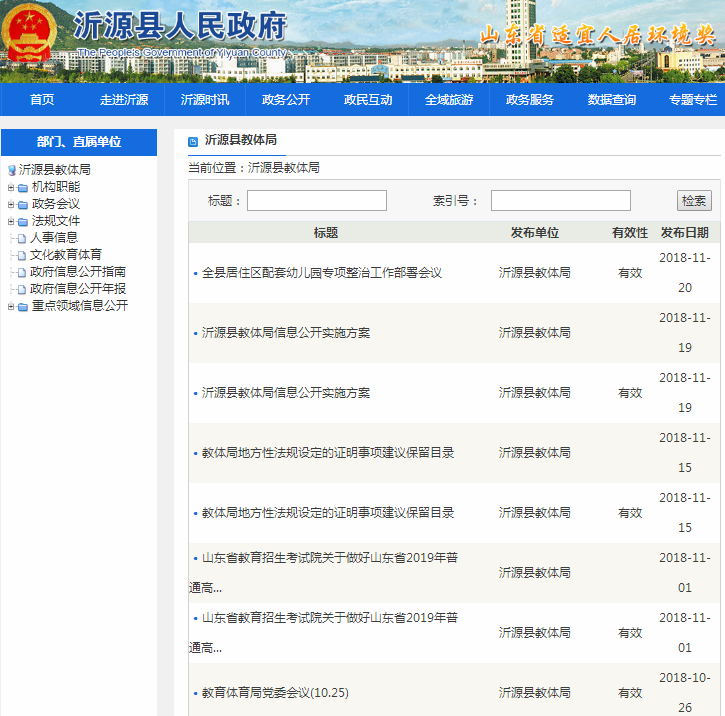Open 政务会议 in the sidebar tree
Viewport: 725px width, 716px height.
56,204
